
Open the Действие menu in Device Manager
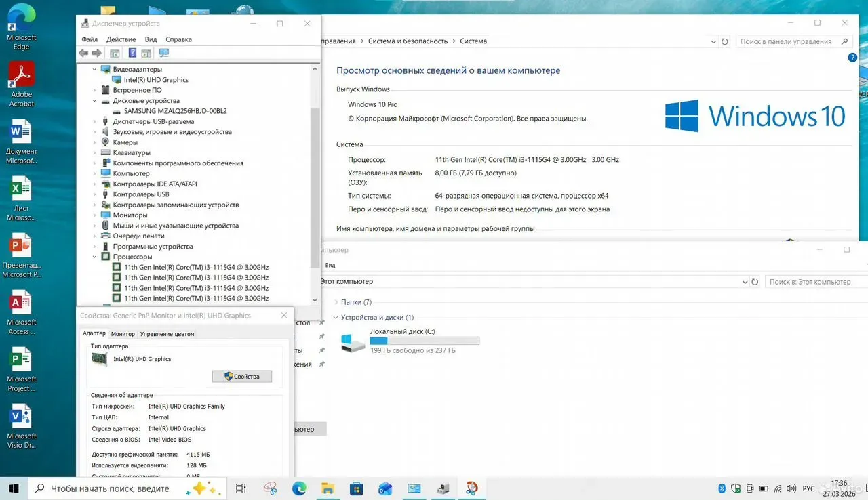121,39
